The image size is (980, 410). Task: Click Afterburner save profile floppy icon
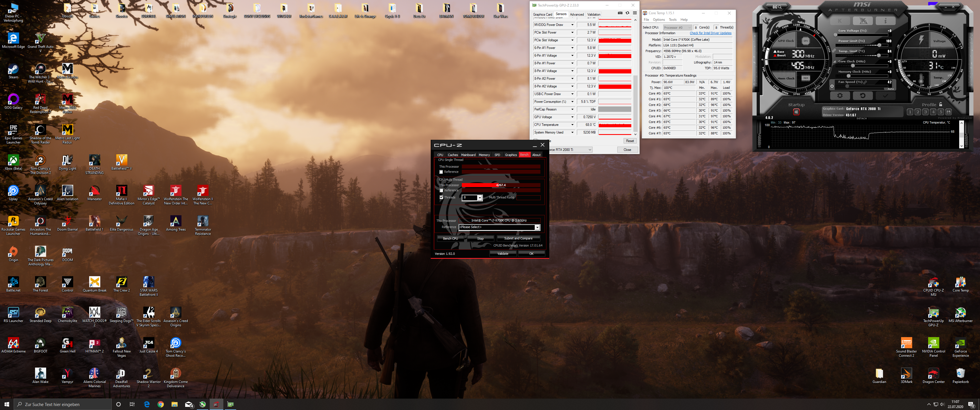click(948, 112)
